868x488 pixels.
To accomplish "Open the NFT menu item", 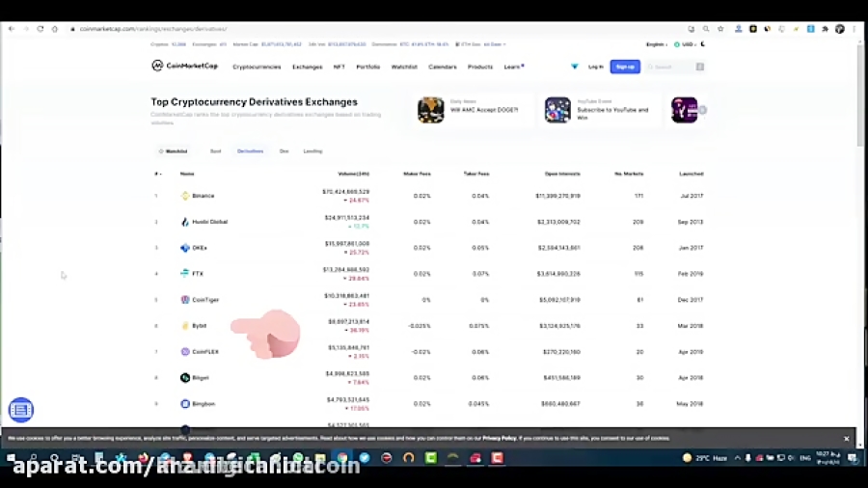I will click(339, 67).
